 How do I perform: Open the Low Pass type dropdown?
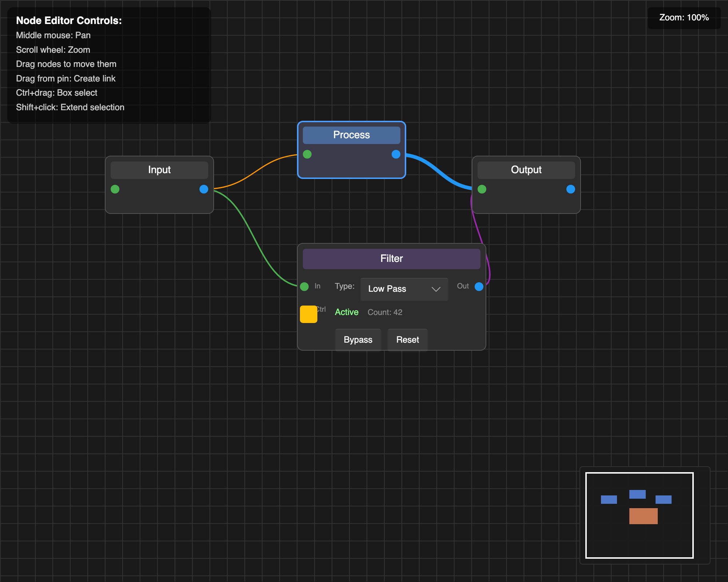pos(404,289)
